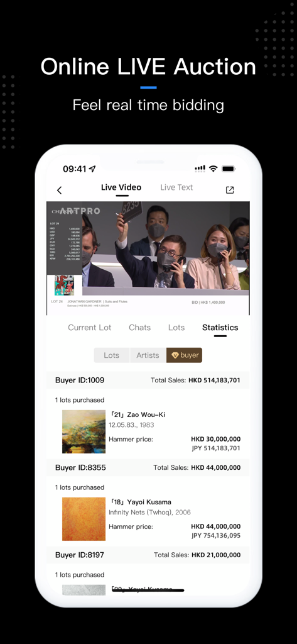Viewport: 297px width, 644px height.
Task: Tap the 09:41 clock in status bar
Action: point(75,169)
